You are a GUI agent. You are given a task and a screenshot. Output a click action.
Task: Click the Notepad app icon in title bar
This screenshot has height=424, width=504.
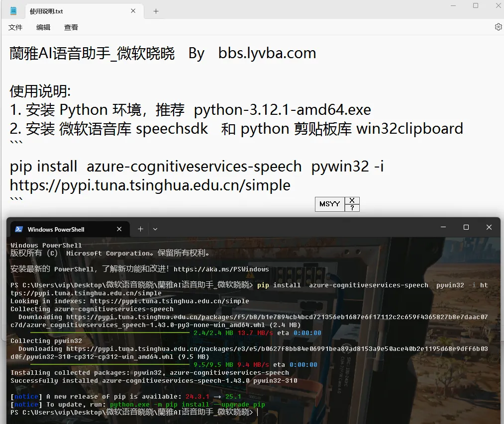pyautogui.click(x=13, y=11)
